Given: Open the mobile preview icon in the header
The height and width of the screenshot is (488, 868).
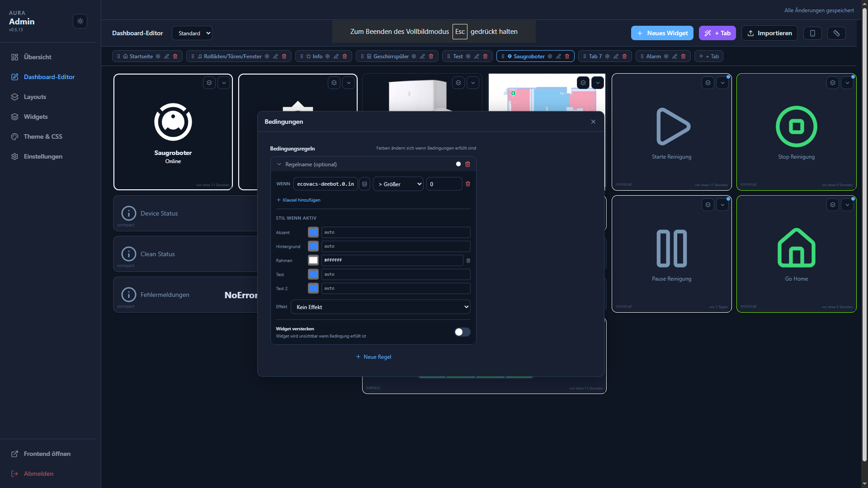Looking at the screenshot, I should (812, 33).
